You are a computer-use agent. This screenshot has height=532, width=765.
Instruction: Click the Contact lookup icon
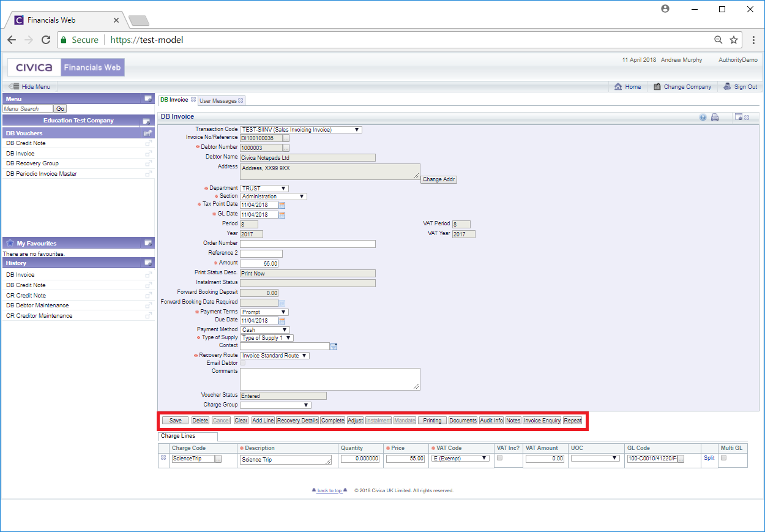[334, 347]
